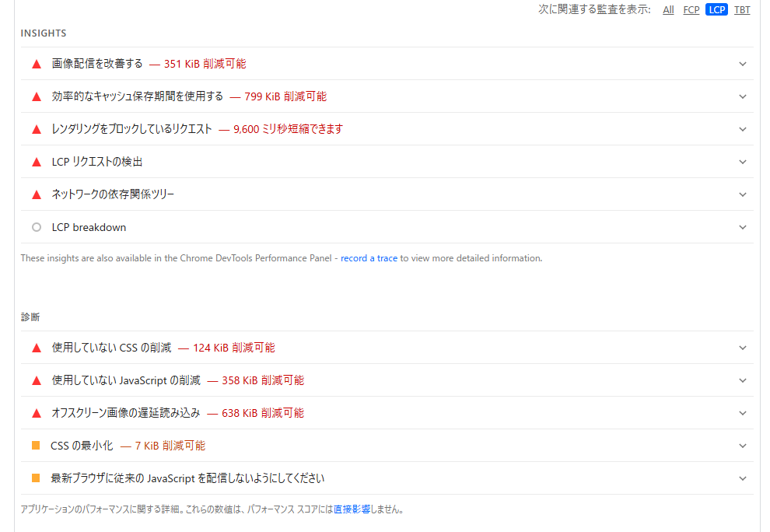Viewport: 770px width, 532px height.
Task: Enable the LCP filter chip
Action: click(716, 9)
